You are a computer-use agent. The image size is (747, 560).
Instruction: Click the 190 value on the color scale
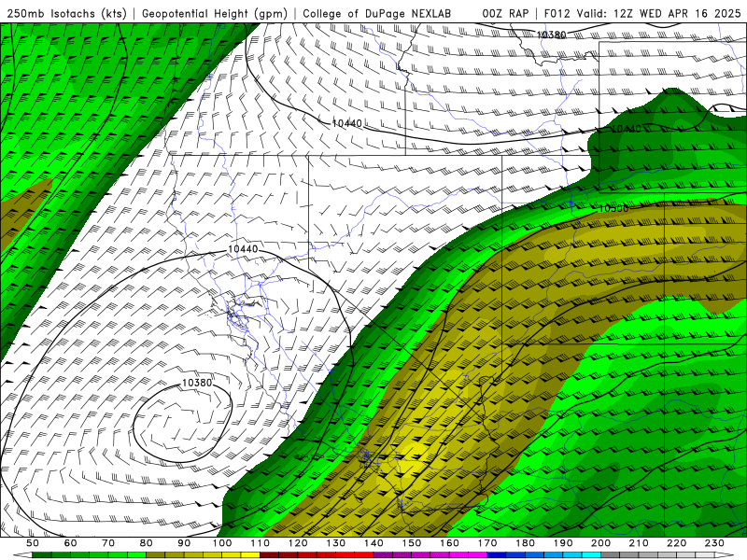coord(563,543)
